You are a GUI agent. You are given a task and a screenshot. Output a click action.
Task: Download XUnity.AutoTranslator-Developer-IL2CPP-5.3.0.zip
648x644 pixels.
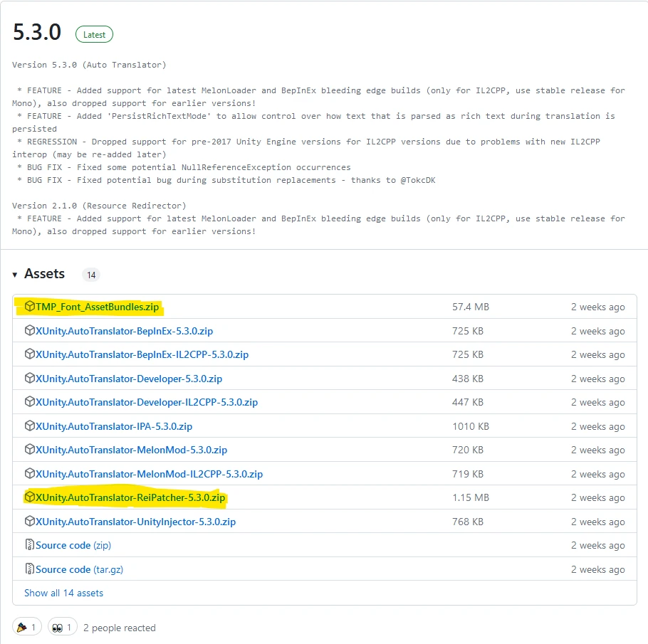pos(146,402)
